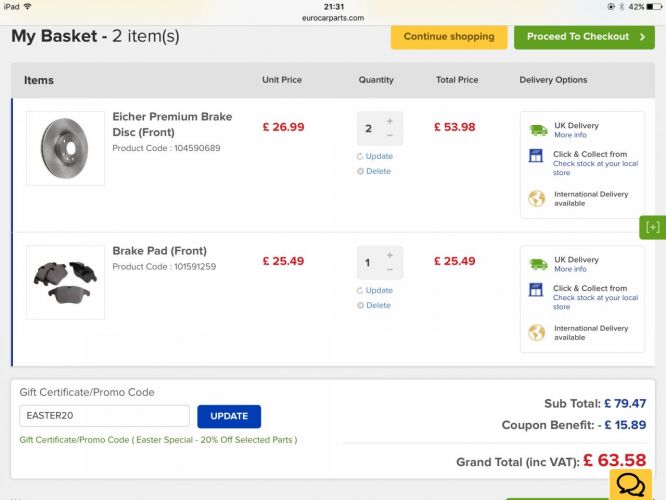Apply promo code with UPDATE button
Viewport: 666px width, 500px height.
229,416
